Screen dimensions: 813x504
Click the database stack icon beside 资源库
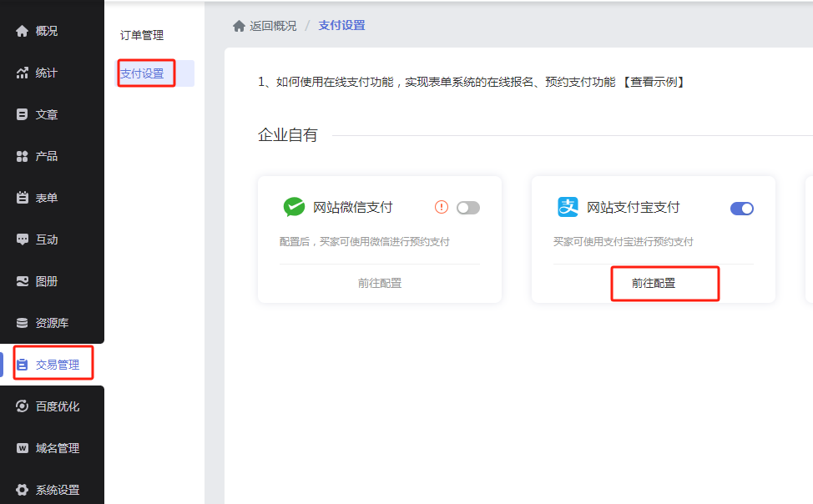coord(22,323)
